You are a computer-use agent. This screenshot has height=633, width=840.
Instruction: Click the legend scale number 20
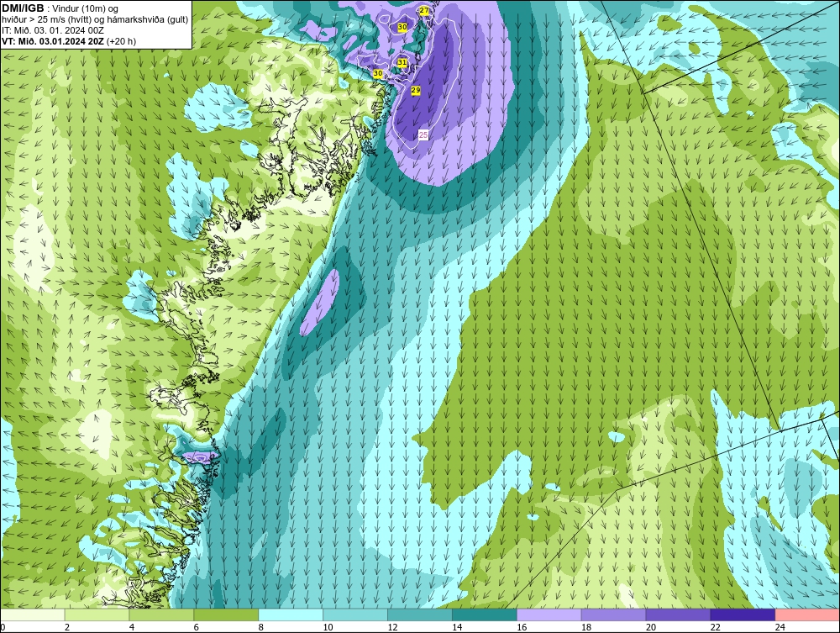click(x=652, y=627)
